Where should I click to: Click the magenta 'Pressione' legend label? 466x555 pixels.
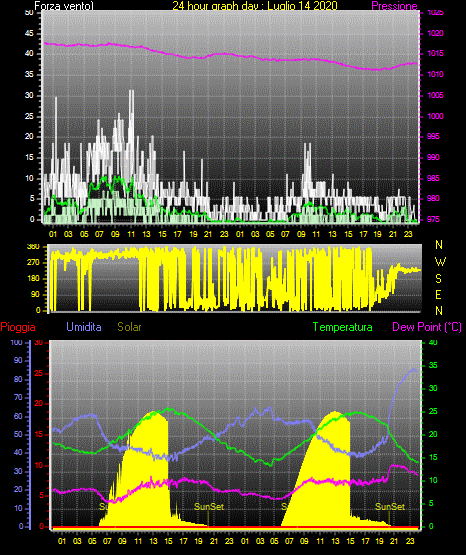click(x=394, y=6)
